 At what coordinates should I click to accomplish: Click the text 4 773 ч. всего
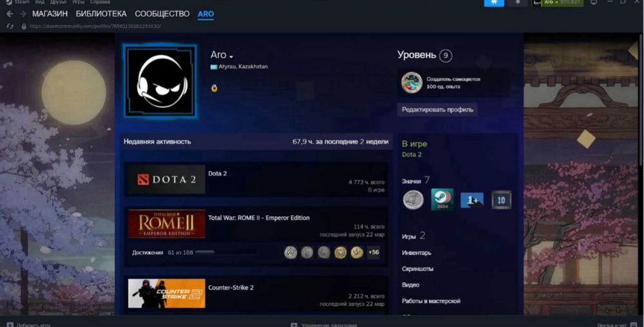366,183
